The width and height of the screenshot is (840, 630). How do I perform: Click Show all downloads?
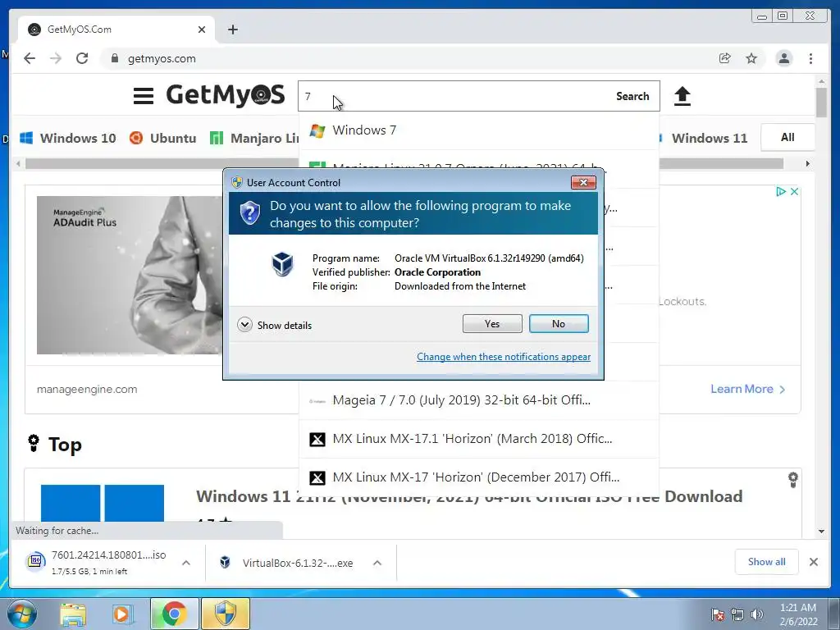[767, 561]
